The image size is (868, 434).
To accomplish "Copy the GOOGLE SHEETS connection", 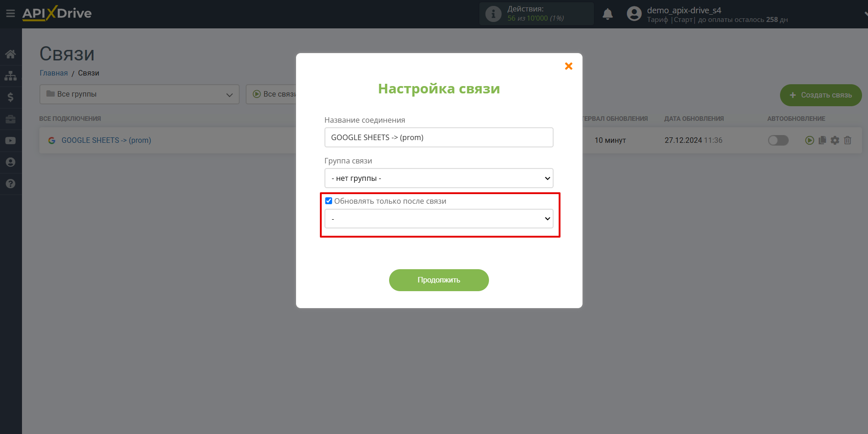I will 822,140.
